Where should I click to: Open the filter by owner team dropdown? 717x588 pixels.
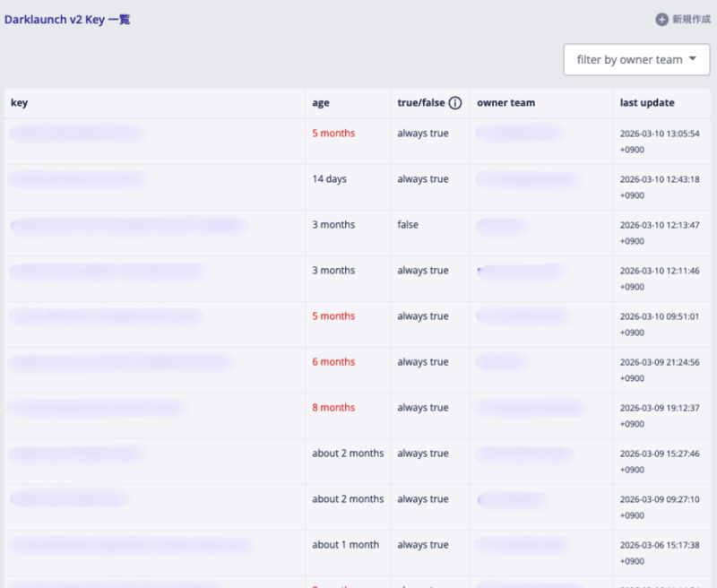(636, 59)
